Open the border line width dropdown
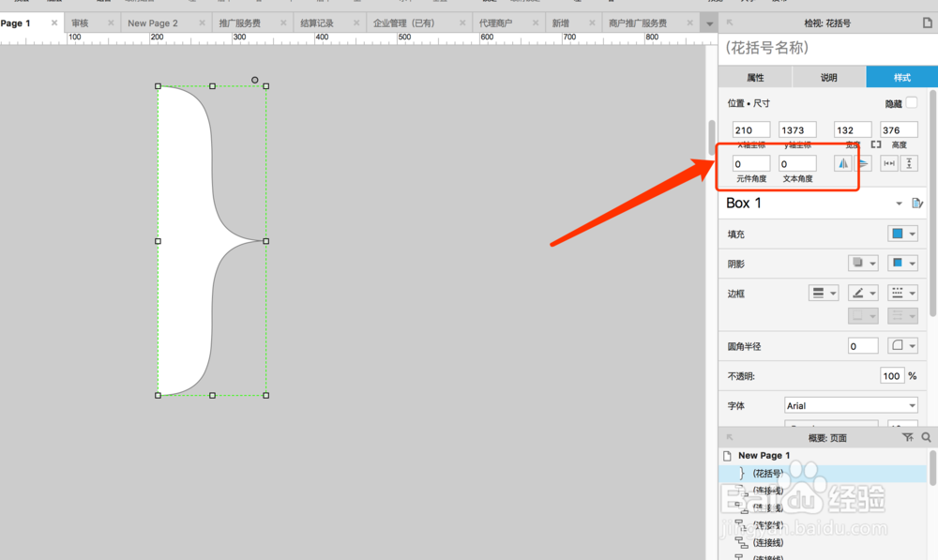This screenshot has height=560, width=938. coord(824,294)
